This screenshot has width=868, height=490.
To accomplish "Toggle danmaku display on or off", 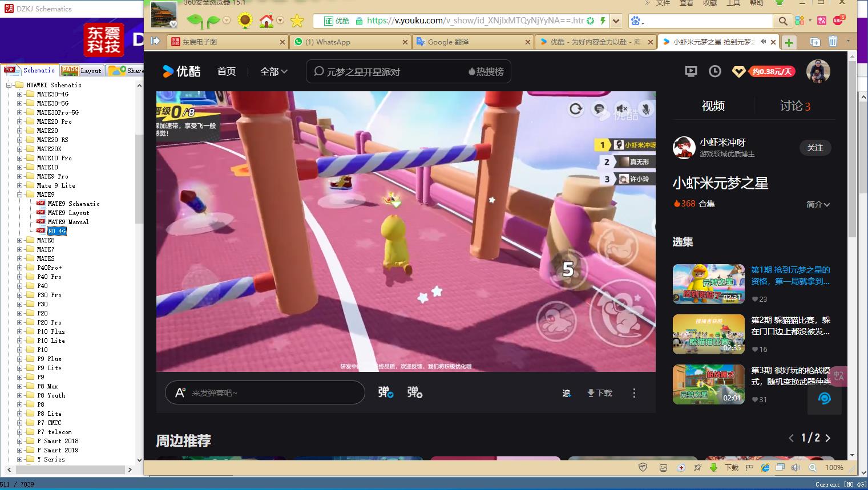I will click(x=386, y=392).
